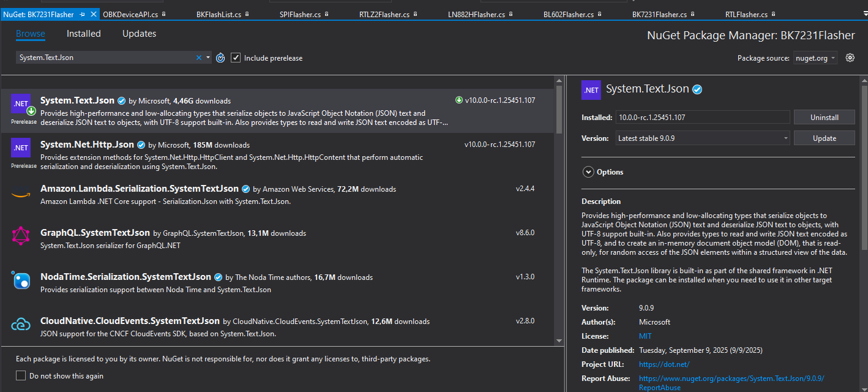Open the SPIFlasher.cs document tab
Screen dimensions: 868x392
point(300,14)
